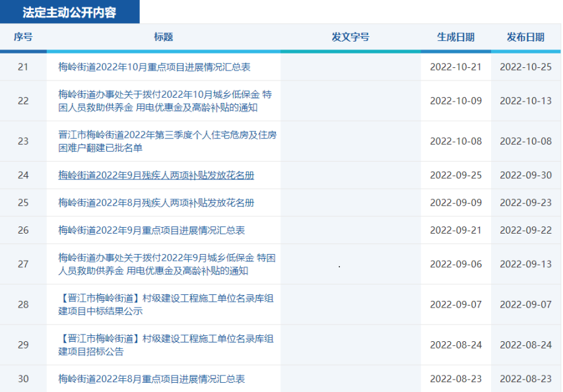Select the 法定主动公开内容 tab

tap(69, 12)
